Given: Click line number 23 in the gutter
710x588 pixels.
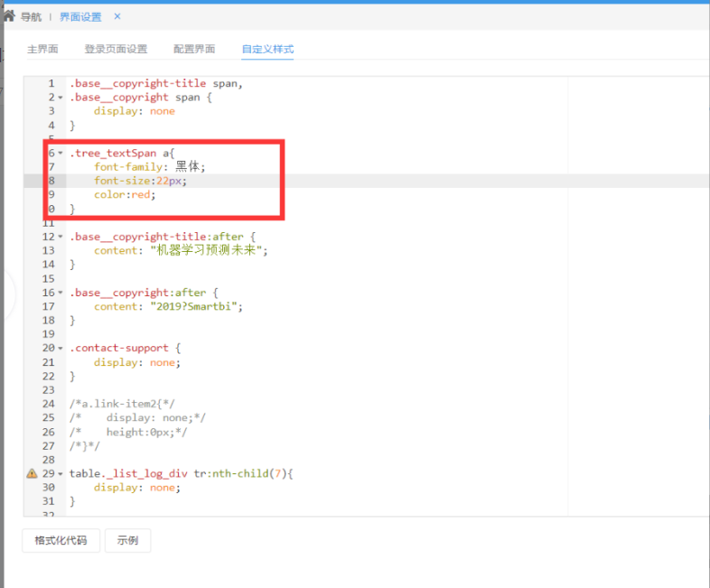Looking at the screenshot, I should (49, 389).
